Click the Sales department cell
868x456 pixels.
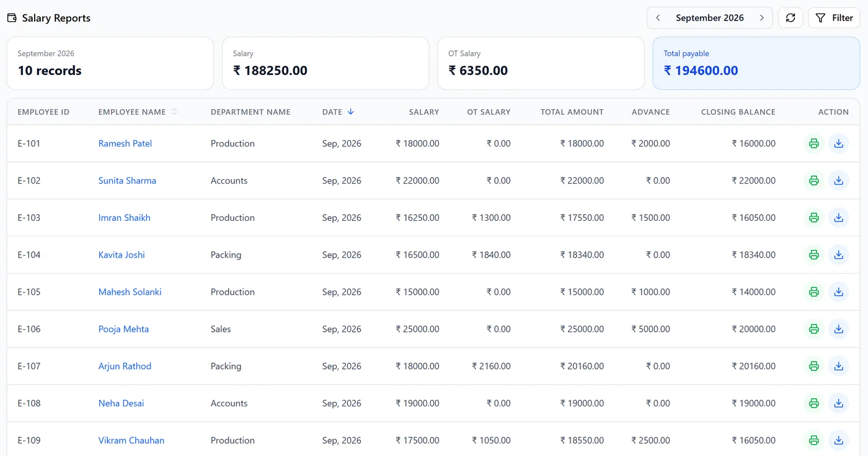[221, 329]
